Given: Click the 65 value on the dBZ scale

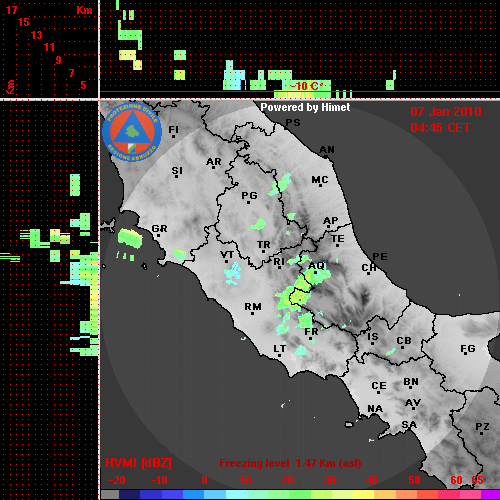Looking at the screenshot, I should [477, 480].
